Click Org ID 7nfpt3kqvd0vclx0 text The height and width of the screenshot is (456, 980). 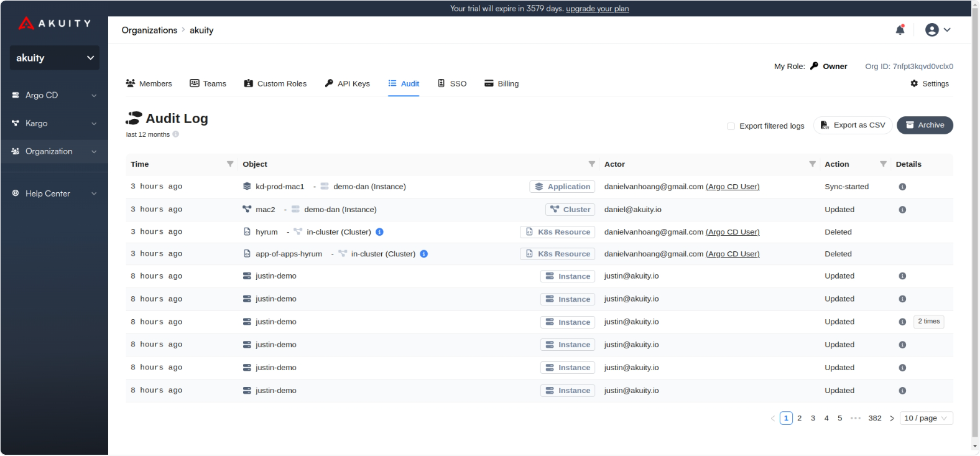pos(909,66)
